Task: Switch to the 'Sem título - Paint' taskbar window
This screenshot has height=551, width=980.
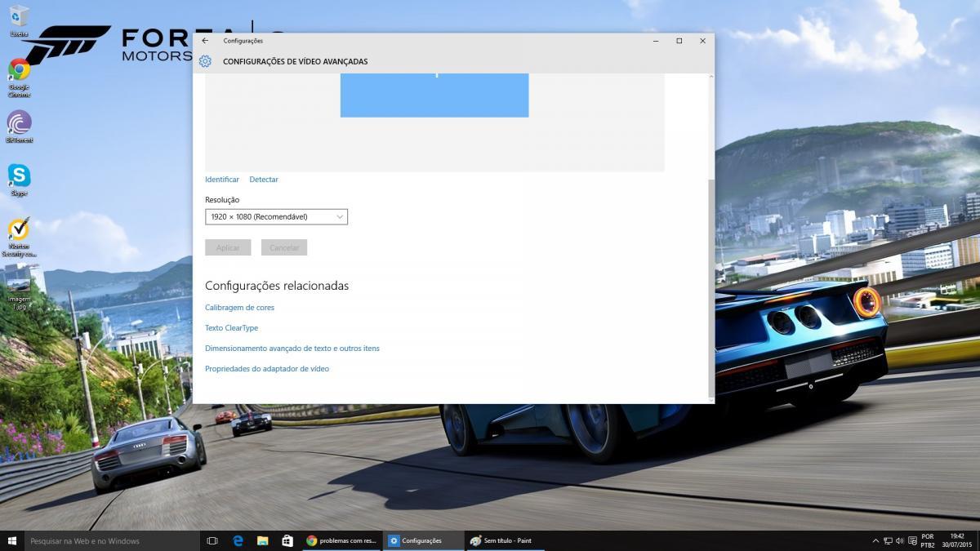Action: point(505,540)
